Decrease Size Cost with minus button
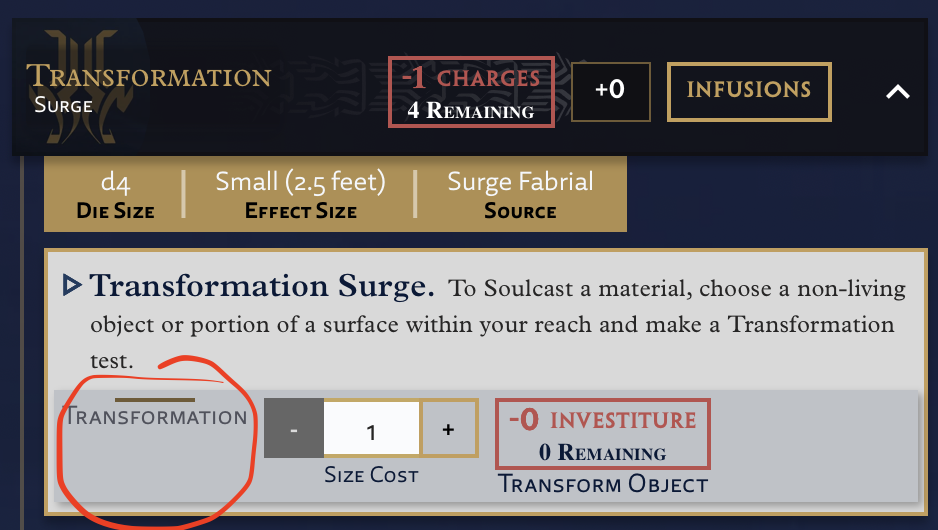 click(x=294, y=428)
